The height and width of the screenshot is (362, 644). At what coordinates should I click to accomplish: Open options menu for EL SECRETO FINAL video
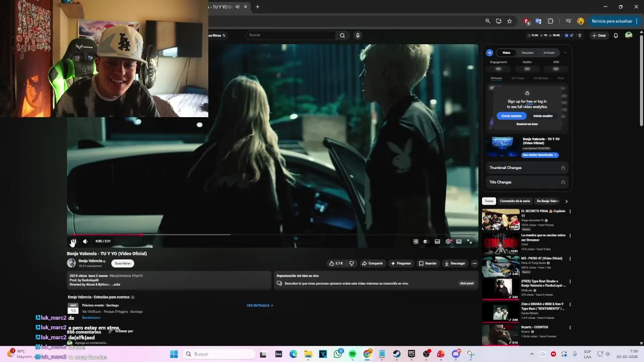[x=570, y=212]
